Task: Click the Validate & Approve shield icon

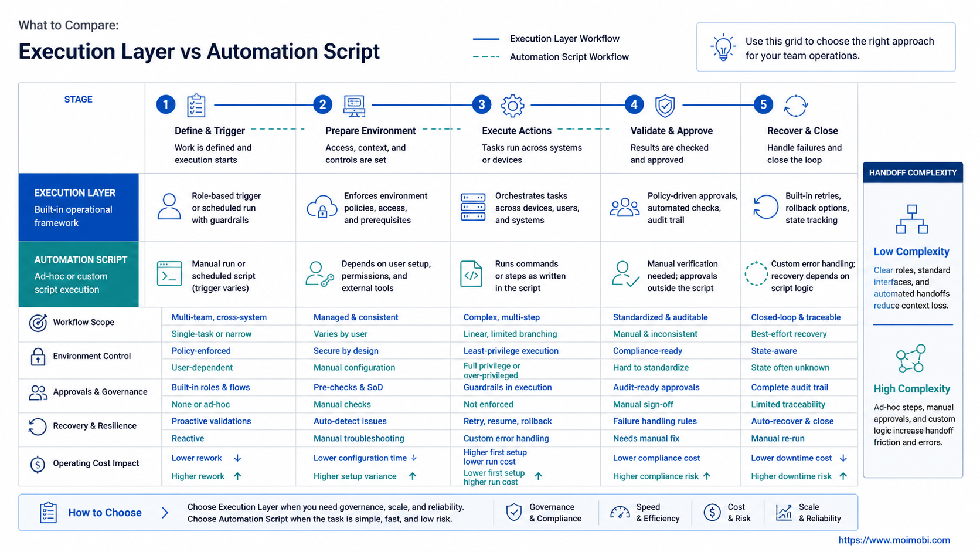Action: coord(665,106)
